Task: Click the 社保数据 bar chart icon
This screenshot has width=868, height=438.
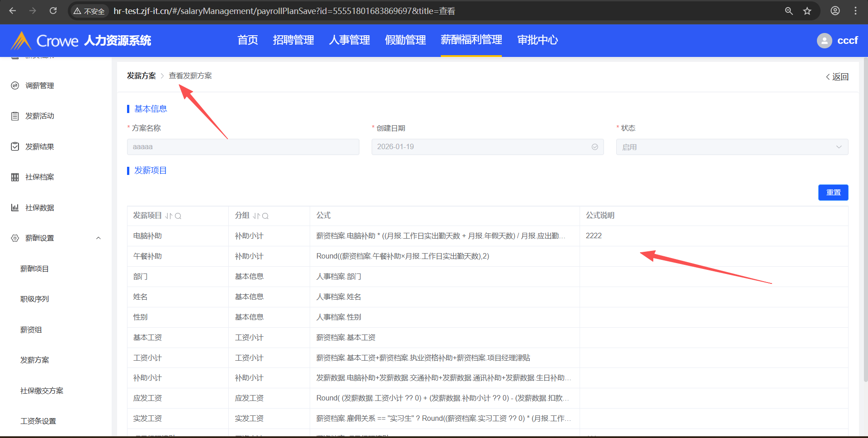Action: point(15,207)
